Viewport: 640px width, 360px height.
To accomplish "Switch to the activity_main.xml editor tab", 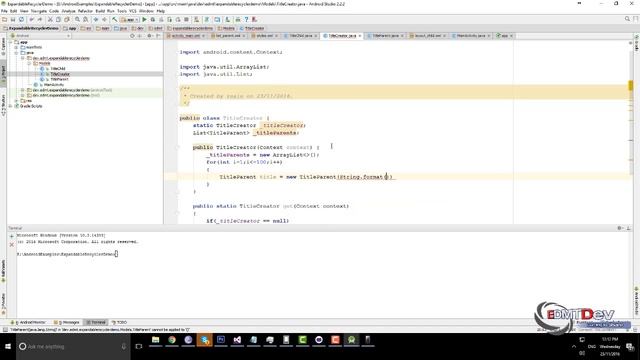I will pyautogui.click(x=185, y=36).
